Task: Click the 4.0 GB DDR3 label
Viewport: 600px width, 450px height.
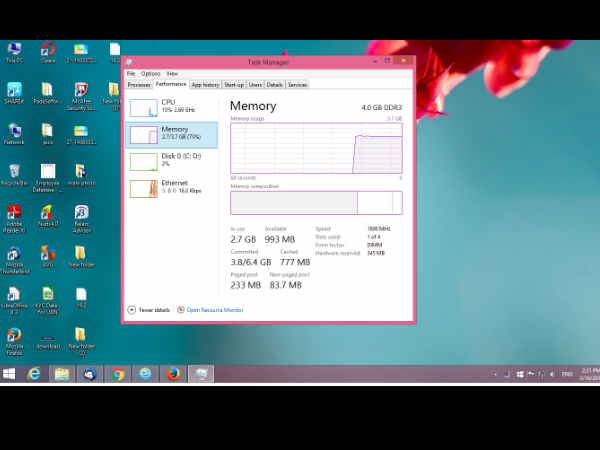Action: [382, 108]
